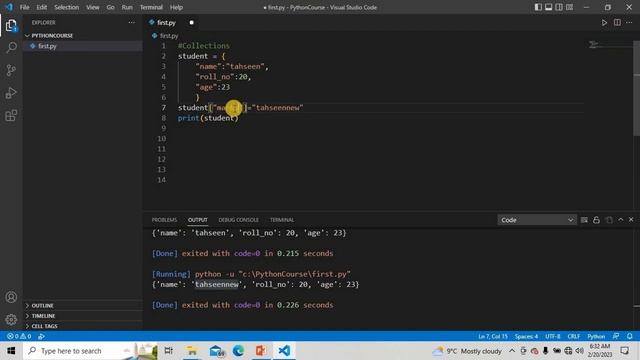Image resolution: width=640 pixels, height=360 pixels.
Task: Switch to the OUTPUT panel tab
Action: click(198, 220)
